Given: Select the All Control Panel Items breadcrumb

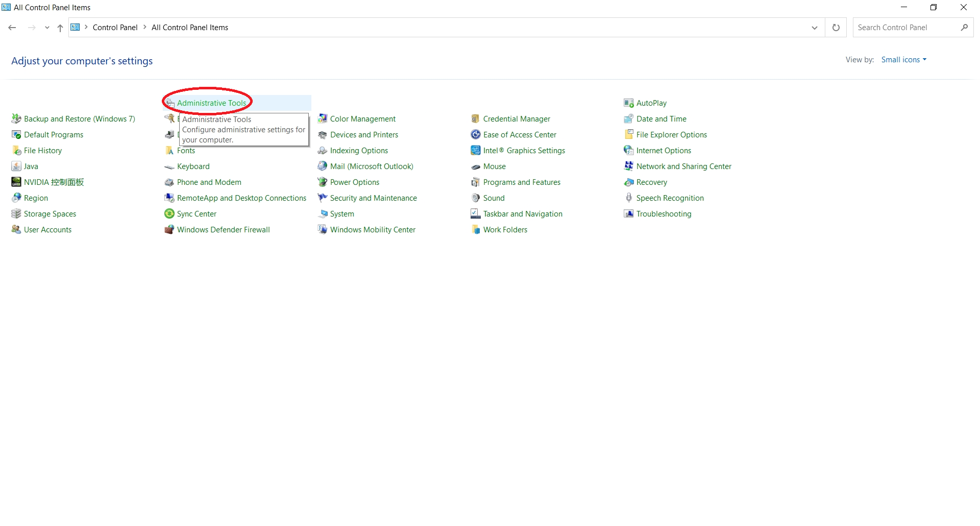Looking at the screenshot, I should click(190, 28).
